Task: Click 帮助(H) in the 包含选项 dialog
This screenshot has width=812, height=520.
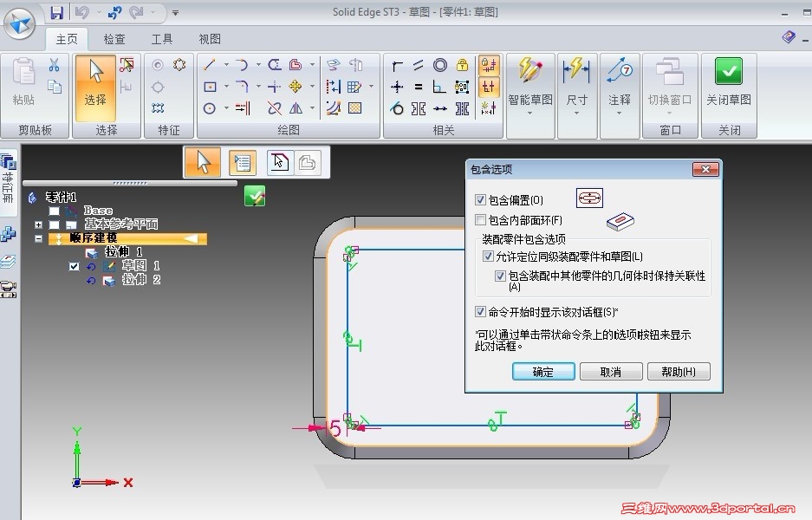Action: pyautogui.click(x=679, y=371)
